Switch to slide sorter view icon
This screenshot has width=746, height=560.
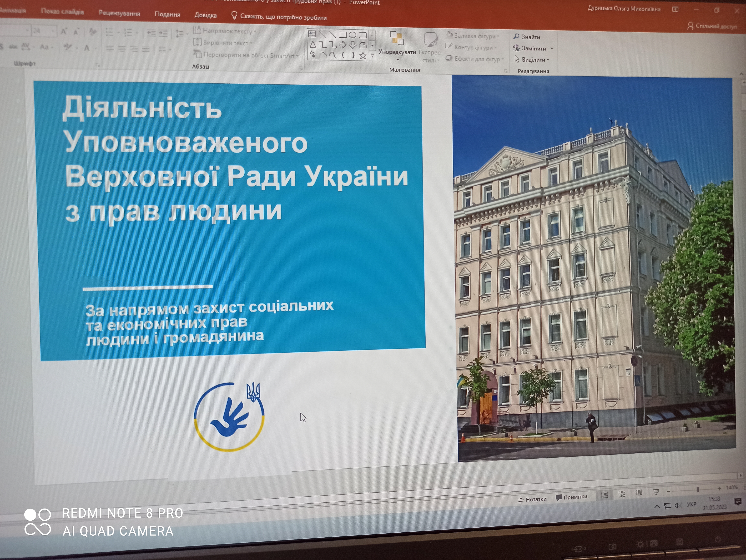pos(622,494)
